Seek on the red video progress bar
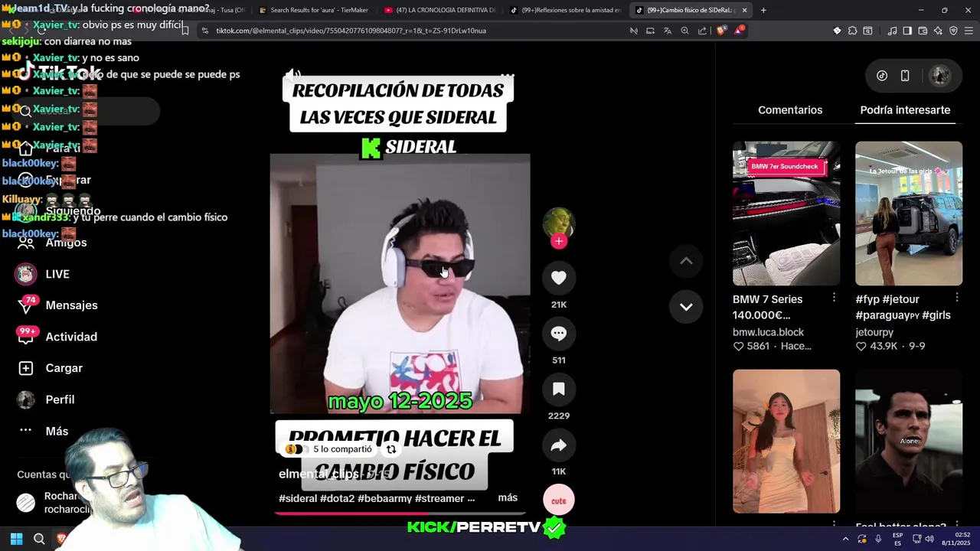 pos(400,513)
